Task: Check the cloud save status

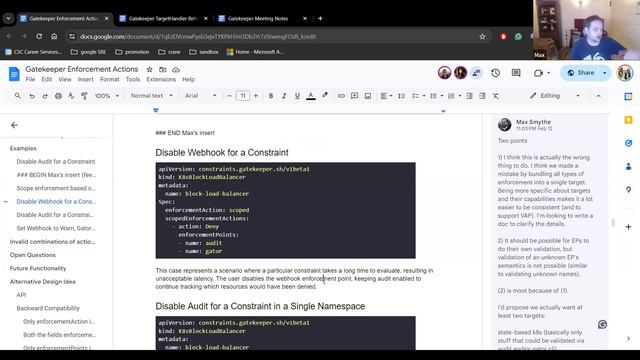Action: point(176,69)
